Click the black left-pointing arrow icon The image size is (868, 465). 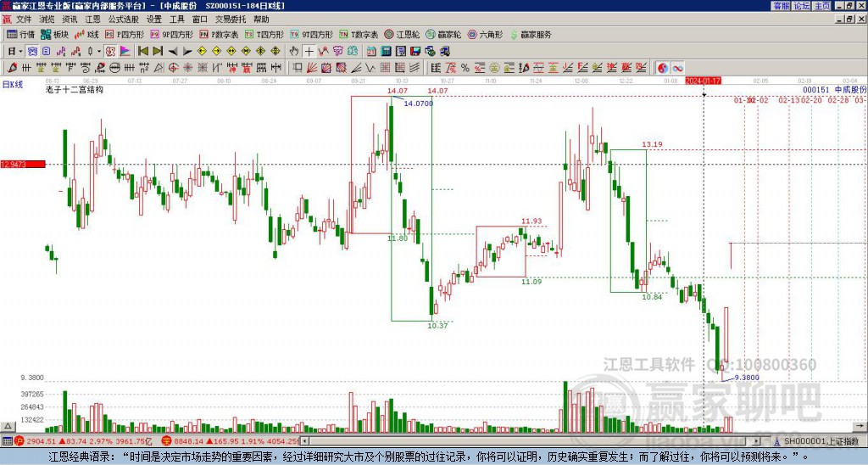[x=173, y=51]
